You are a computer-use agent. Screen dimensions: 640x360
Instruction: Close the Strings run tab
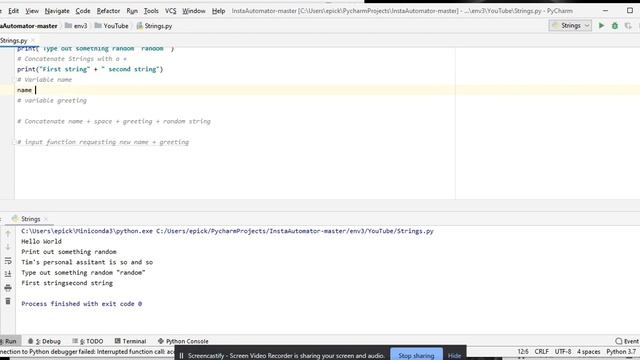46,219
